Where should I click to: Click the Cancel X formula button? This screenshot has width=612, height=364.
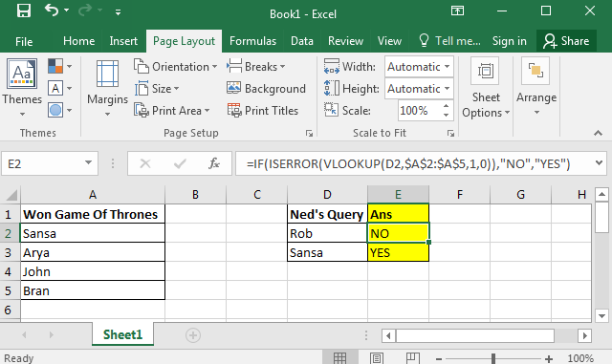(145, 163)
